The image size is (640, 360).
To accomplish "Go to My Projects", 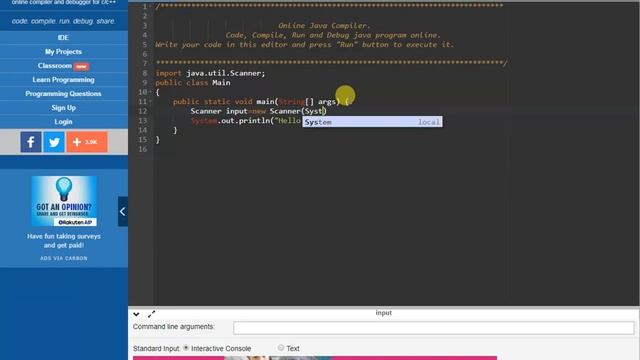I will coord(63,52).
